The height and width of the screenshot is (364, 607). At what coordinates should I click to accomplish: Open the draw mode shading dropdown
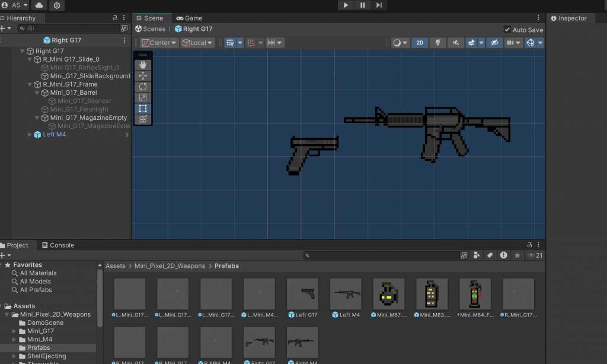[400, 43]
